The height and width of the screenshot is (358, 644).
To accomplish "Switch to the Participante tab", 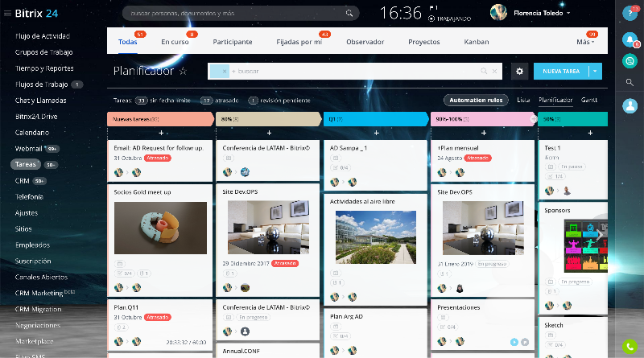I will click(233, 42).
